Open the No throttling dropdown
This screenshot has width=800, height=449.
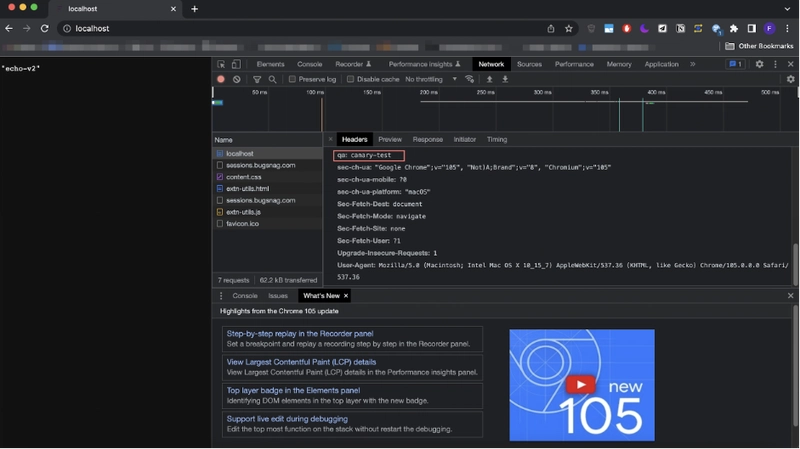(x=431, y=79)
